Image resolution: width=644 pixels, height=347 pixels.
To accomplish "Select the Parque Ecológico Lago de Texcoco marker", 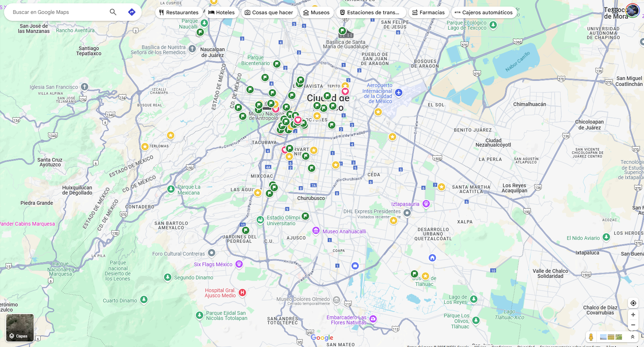I will pyautogui.click(x=493, y=25).
